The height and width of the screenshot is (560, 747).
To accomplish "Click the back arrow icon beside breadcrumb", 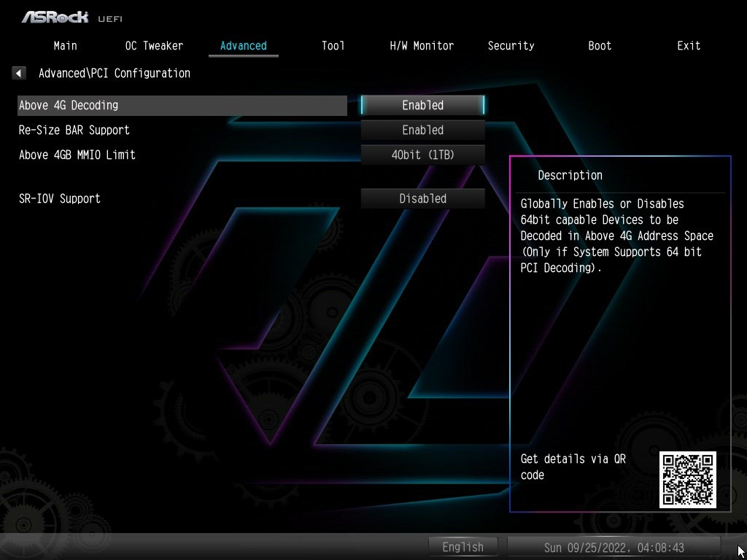I will click(19, 73).
